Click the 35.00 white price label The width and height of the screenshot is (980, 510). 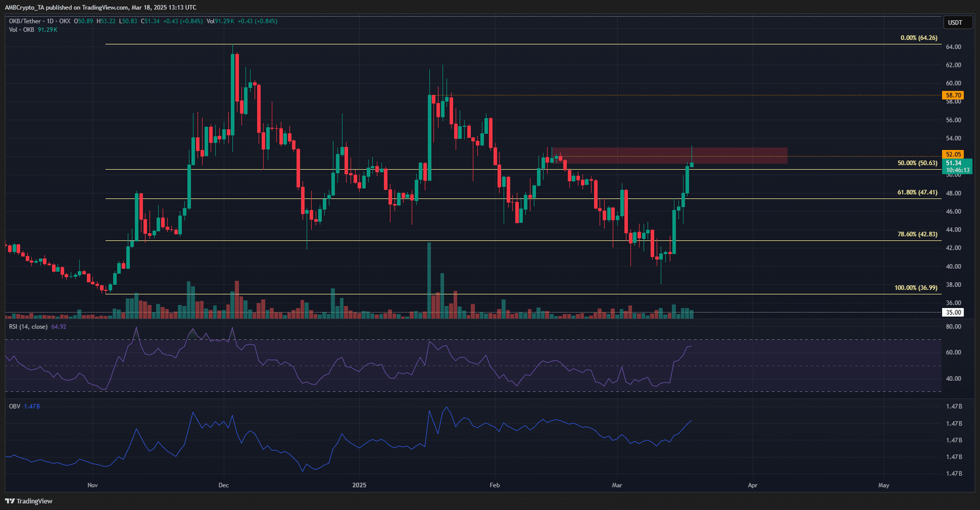[x=953, y=312]
